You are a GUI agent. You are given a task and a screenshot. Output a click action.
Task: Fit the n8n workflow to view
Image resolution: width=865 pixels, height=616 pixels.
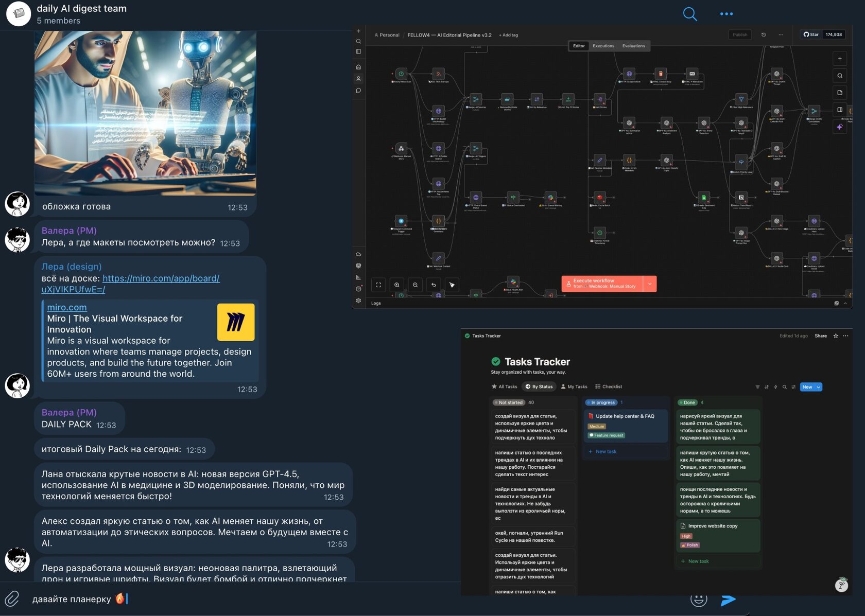(x=378, y=285)
